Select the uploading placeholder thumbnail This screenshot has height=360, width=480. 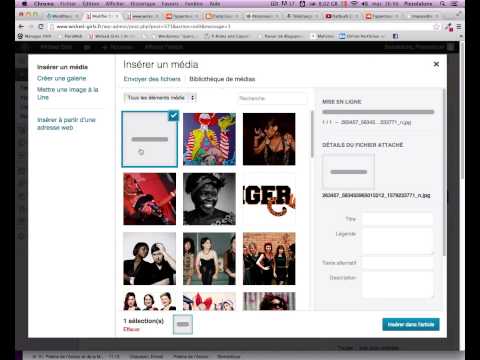(x=150, y=139)
